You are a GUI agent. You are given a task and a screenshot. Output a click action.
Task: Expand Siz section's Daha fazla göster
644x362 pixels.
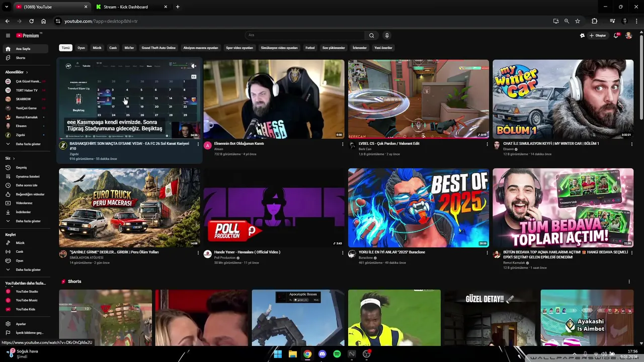25,221
